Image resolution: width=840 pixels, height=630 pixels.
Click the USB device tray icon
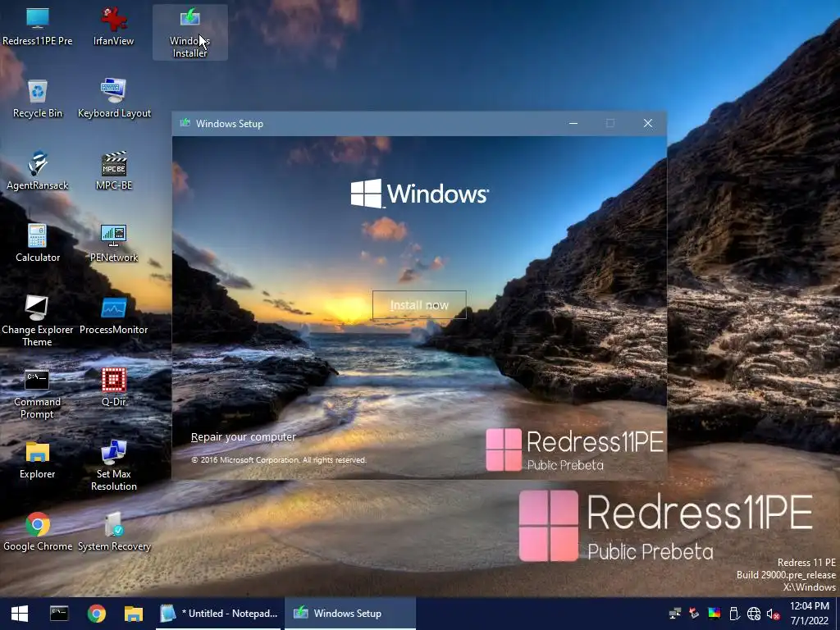[734, 614]
